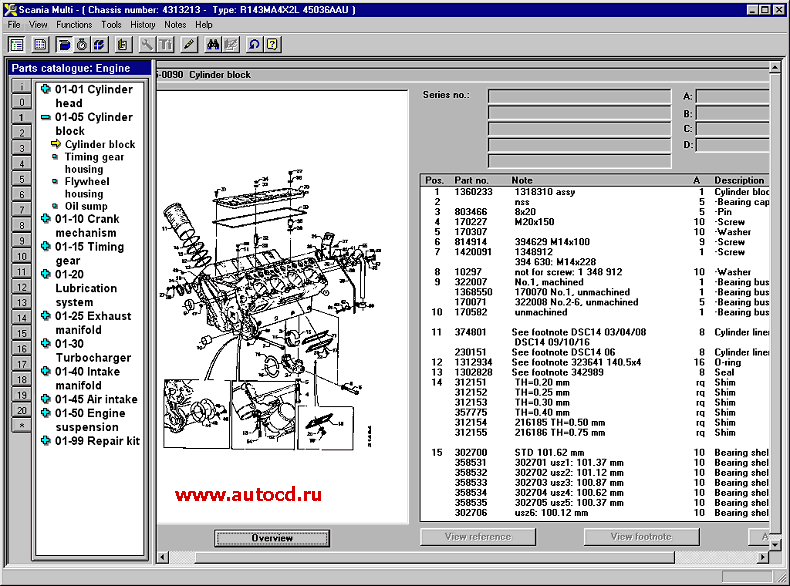
Task: Select Oil sump tree item
Action: pos(86,206)
